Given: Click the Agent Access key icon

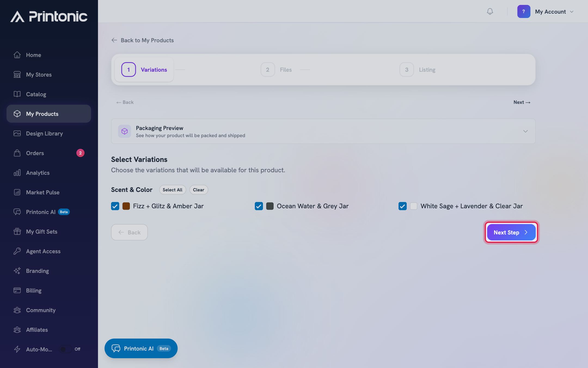Looking at the screenshot, I should [17, 251].
